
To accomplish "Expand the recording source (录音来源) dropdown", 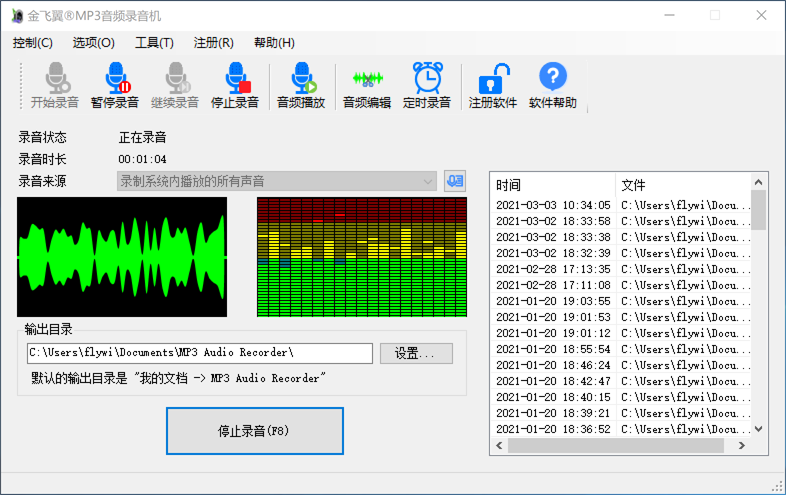I will (428, 181).
